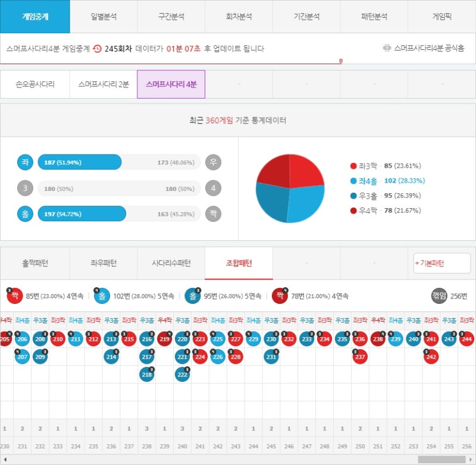Click the horizontal scrollbar thumb
Image resolution: width=476 pixels, height=465 pixels.
click(441, 459)
